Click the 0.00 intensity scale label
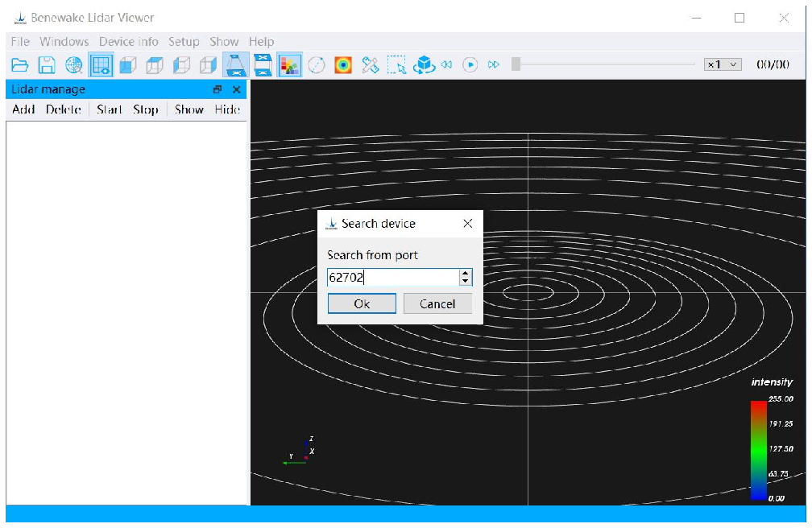 [x=777, y=498]
